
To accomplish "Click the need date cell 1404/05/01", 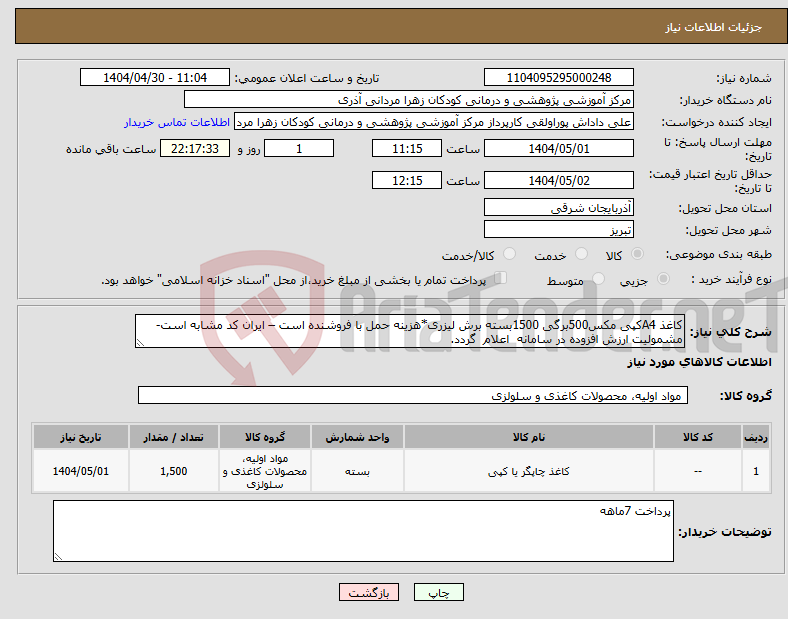I will pyautogui.click(x=81, y=471).
